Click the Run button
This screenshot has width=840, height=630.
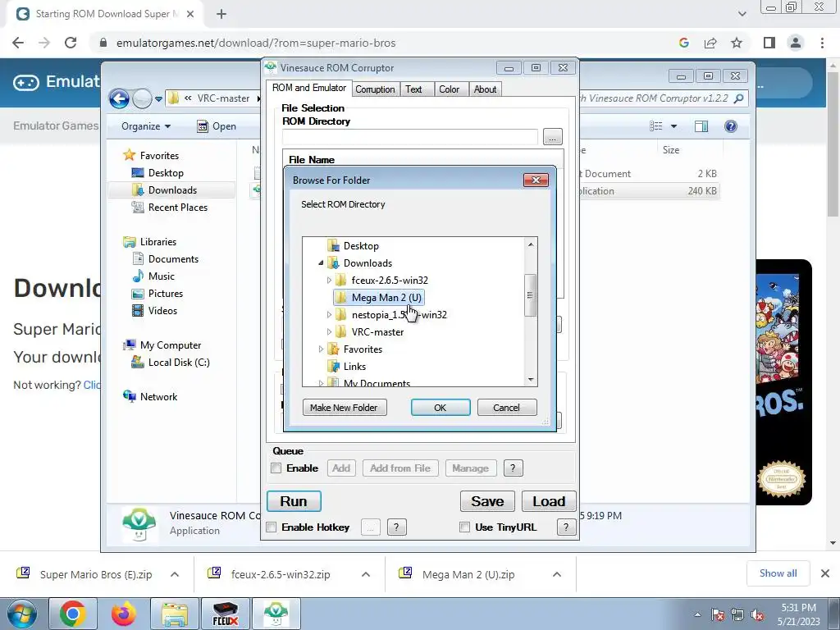(x=294, y=501)
